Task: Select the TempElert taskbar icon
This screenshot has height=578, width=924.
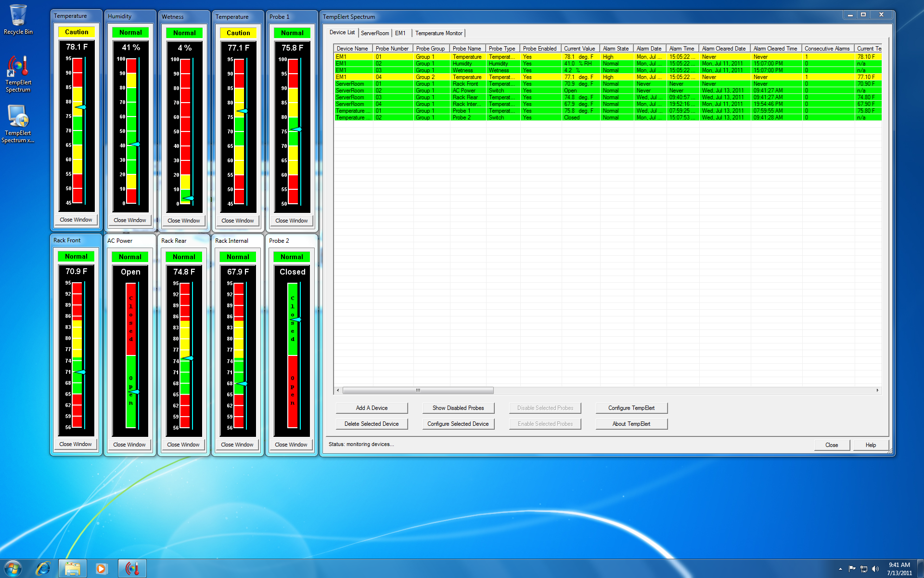Action: click(132, 569)
